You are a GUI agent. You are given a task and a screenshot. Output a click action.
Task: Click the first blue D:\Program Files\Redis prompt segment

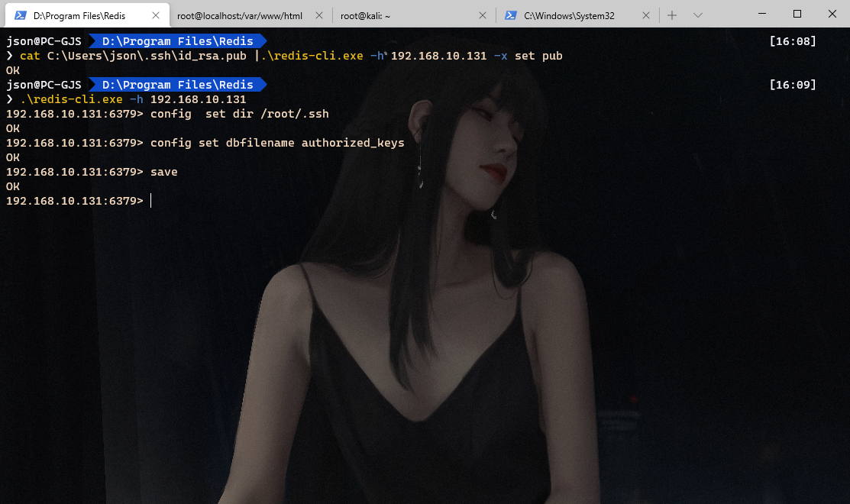177,41
